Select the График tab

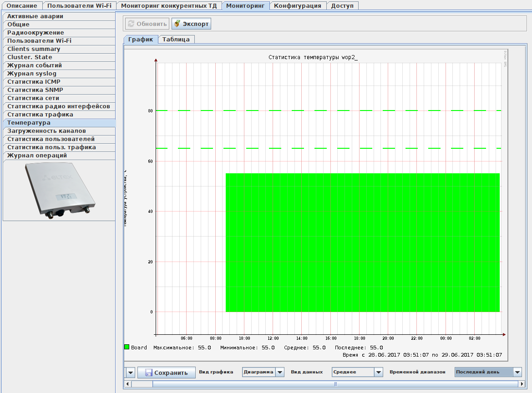[x=141, y=40]
